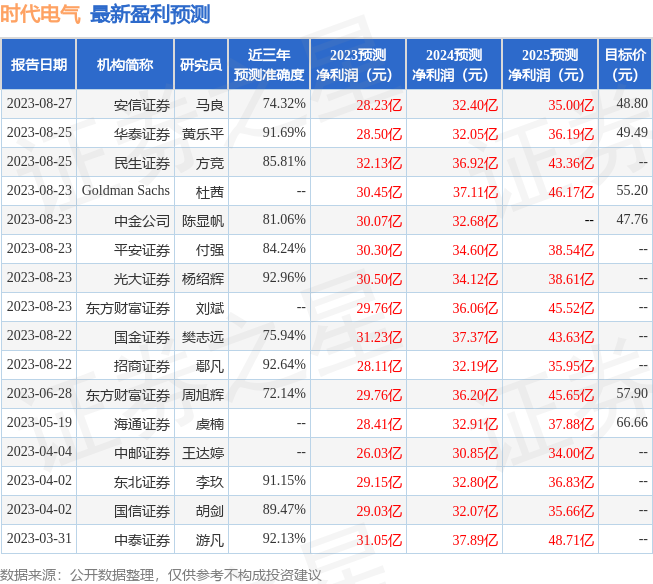The width and height of the screenshot is (653, 584).
Task: Select the 机构简称 column header
Action: tap(125, 65)
